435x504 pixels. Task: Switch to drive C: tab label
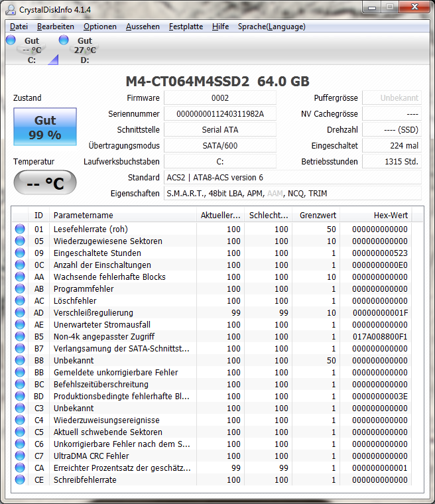coord(32,60)
